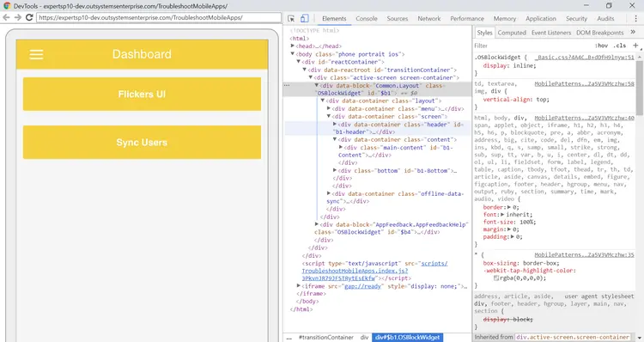This screenshot has width=644, height=342.
Task: Expand the b1-header div node
Action: coord(335,124)
